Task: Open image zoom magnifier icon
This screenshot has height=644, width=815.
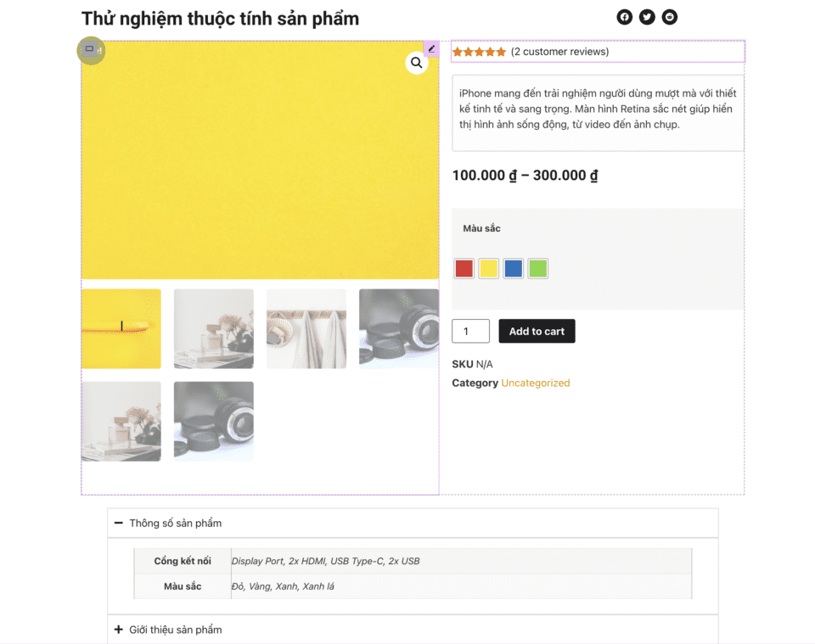Action: pyautogui.click(x=416, y=63)
